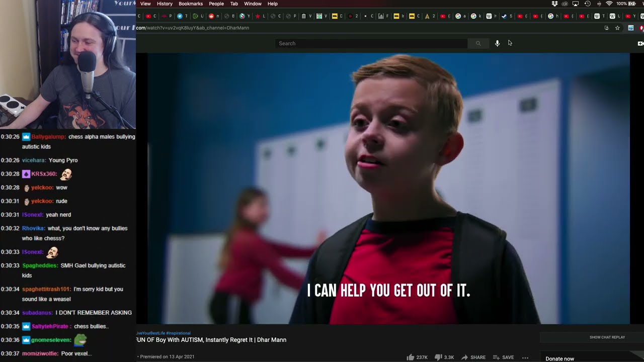The height and width of the screenshot is (362, 644).
Task: Open Creative Cloud menu bar icon
Action: pos(565,4)
